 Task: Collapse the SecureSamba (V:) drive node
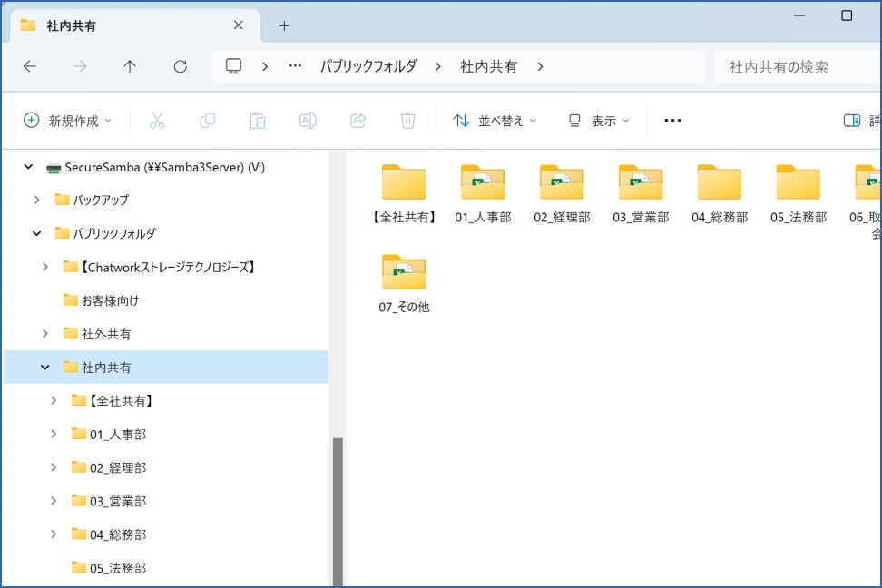[28, 167]
